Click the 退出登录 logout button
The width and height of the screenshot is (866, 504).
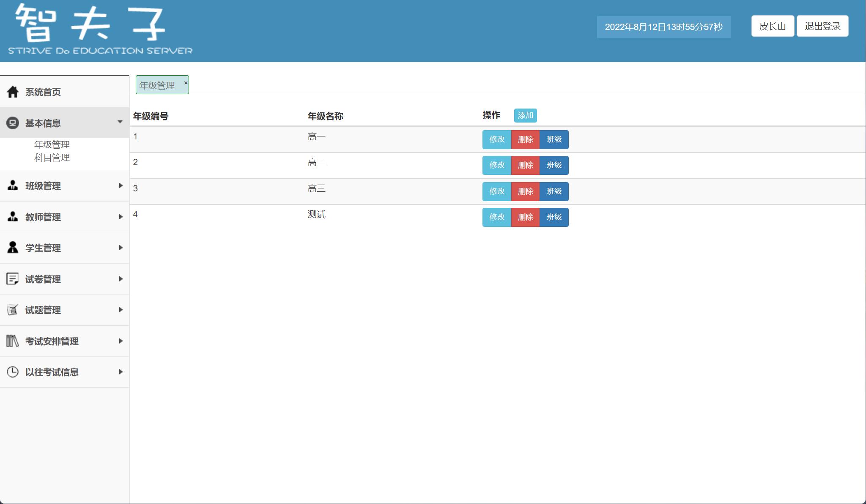tap(822, 26)
